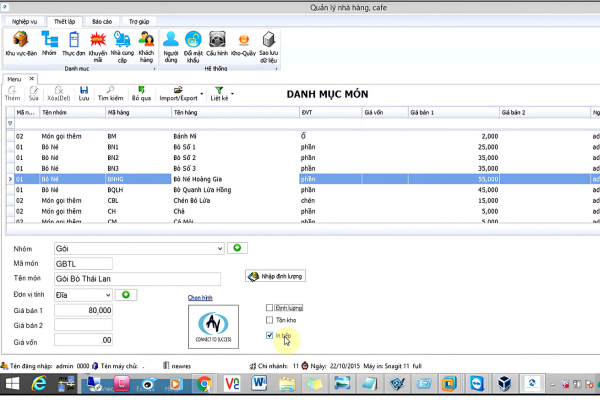
Task: Click the dish image thumbnail
Action: click(213, 327)
